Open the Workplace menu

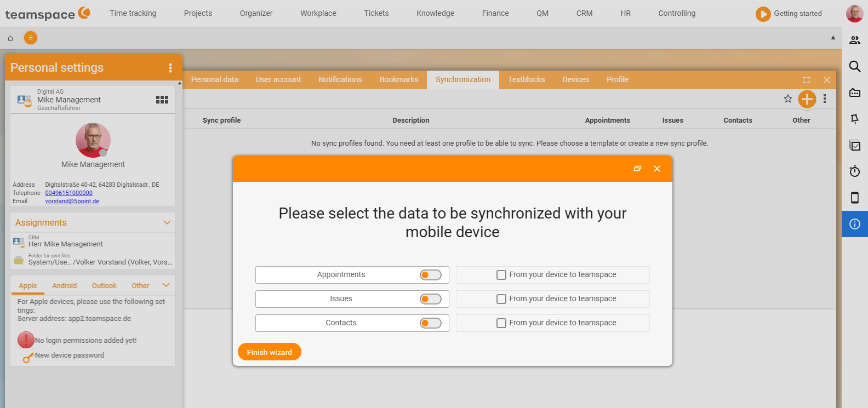click(318, 13)
